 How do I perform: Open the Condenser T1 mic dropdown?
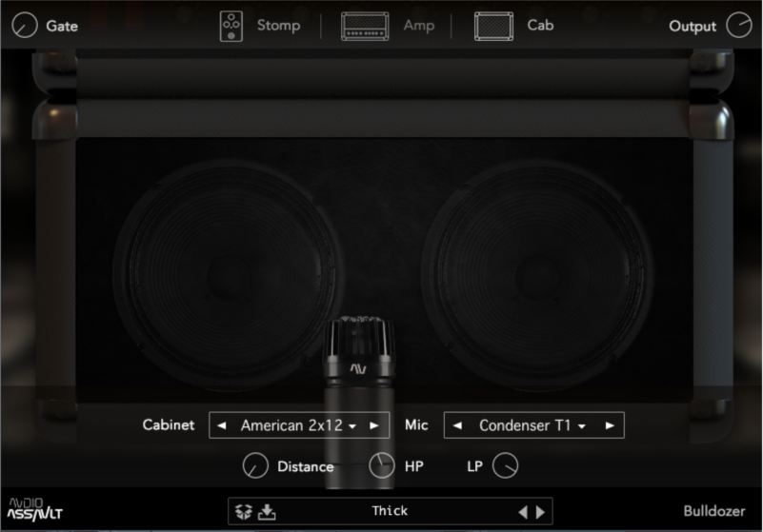532,425
